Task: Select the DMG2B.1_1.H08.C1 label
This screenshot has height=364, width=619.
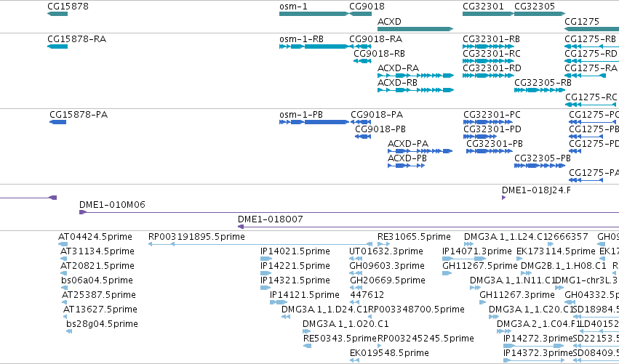Action: [563, 266]
